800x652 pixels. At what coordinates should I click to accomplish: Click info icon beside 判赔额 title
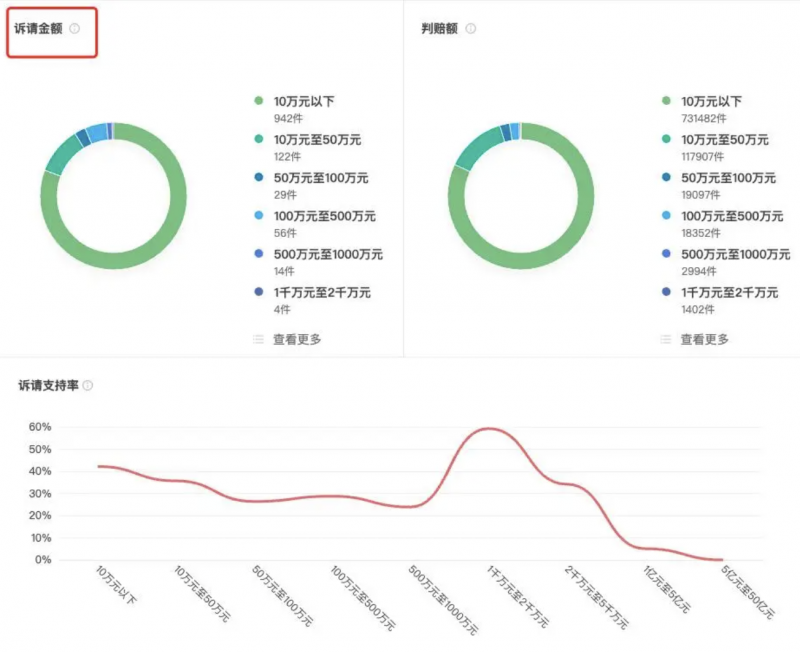(471, 29)
